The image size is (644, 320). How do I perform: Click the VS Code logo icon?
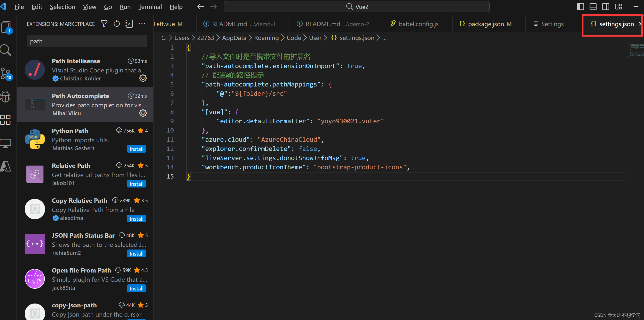pos(3,7)
